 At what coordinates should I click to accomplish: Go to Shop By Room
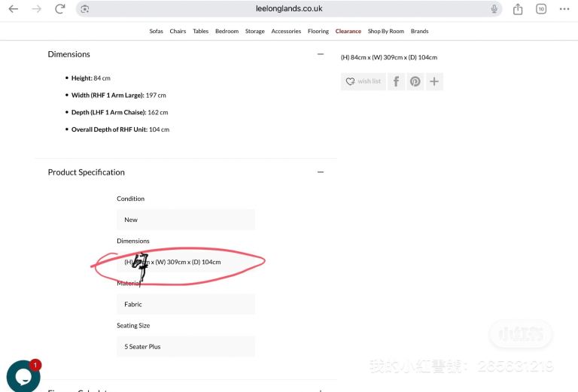[386, 32]
